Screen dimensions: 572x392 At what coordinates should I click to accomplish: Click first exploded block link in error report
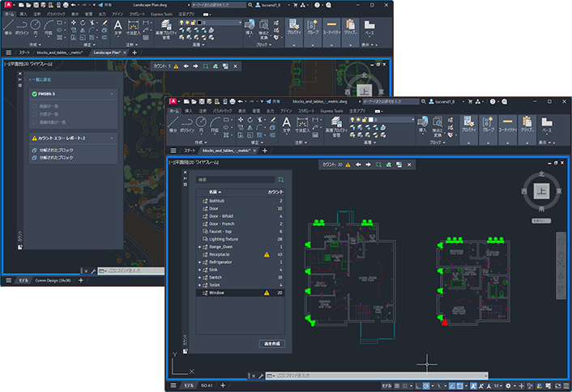point(56,150)
